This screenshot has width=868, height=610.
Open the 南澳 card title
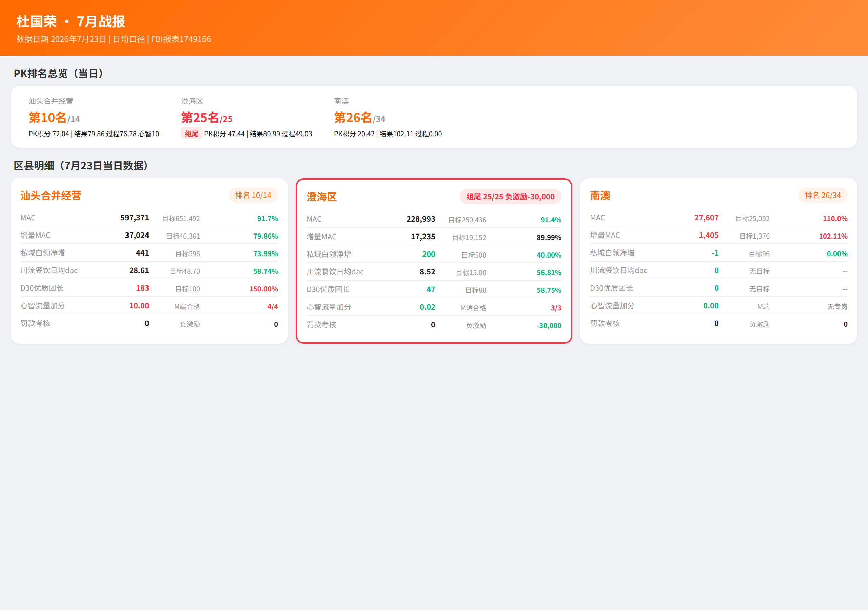click(600, 196)
